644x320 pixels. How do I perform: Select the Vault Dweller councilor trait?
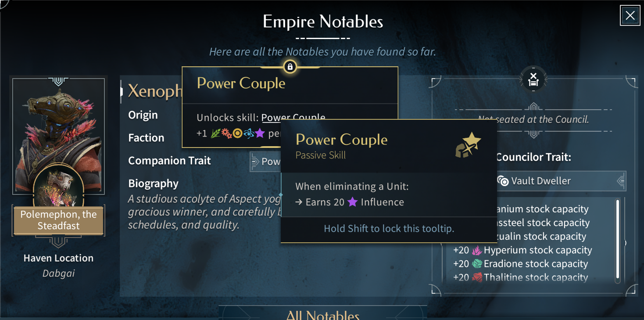coord(557,181)
